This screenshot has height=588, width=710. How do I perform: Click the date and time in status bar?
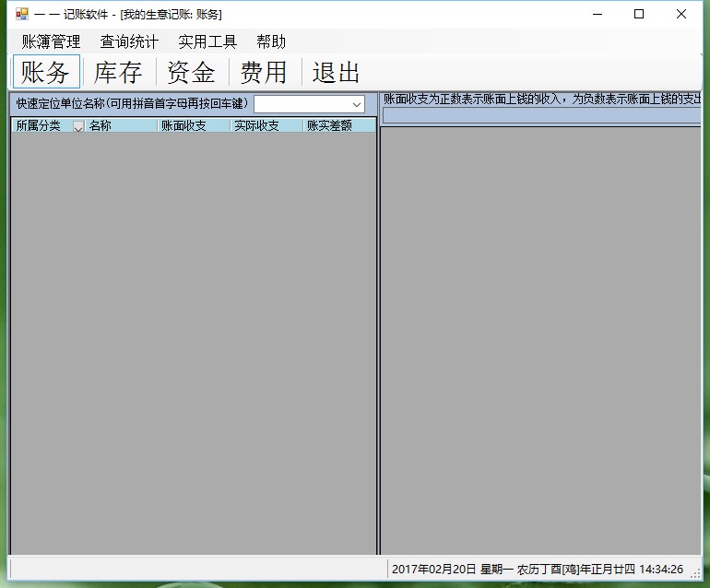pos(537,569)
